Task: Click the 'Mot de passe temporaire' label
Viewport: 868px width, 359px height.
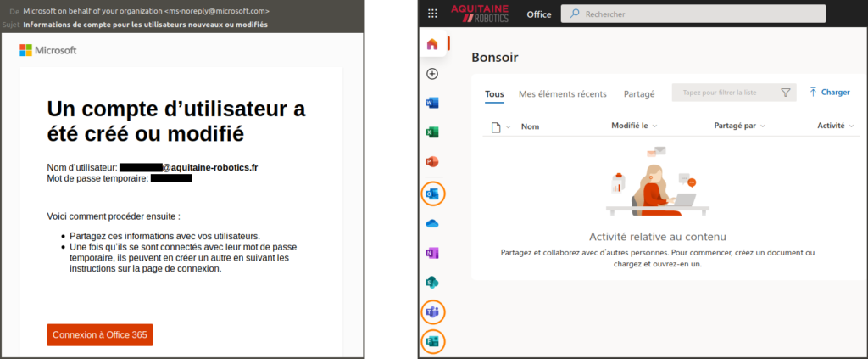Action: pyautogui.click(x=98, y=178)
